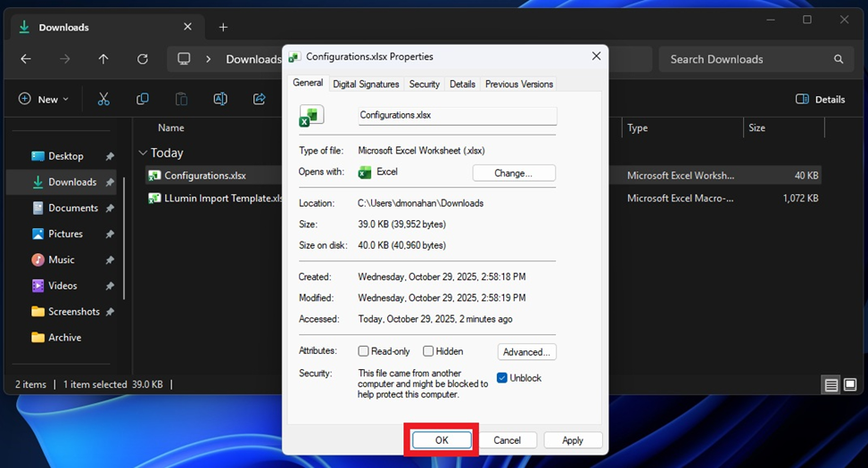Open a new File Explorer tab
Viewport: 868px width, 468px height.
[223, 27]
